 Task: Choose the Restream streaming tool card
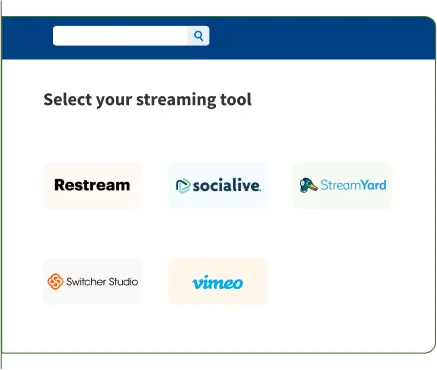(93, 186)
